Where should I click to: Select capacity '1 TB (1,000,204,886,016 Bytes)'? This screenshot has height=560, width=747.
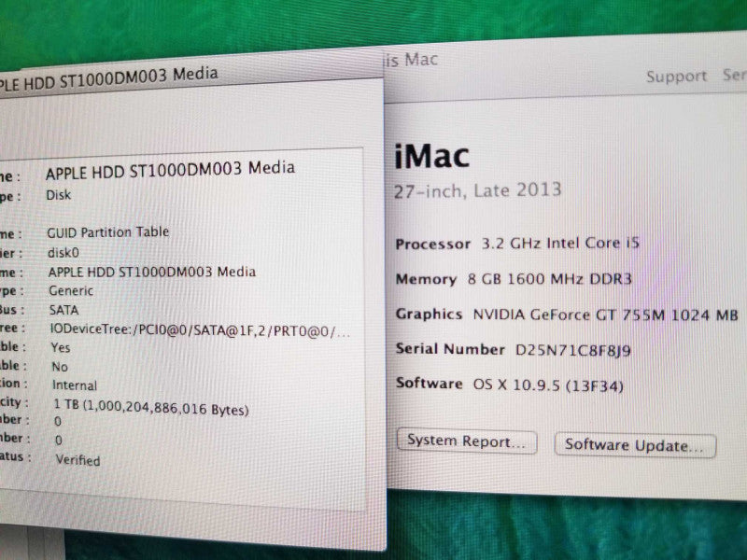click(x=151, y=408)
